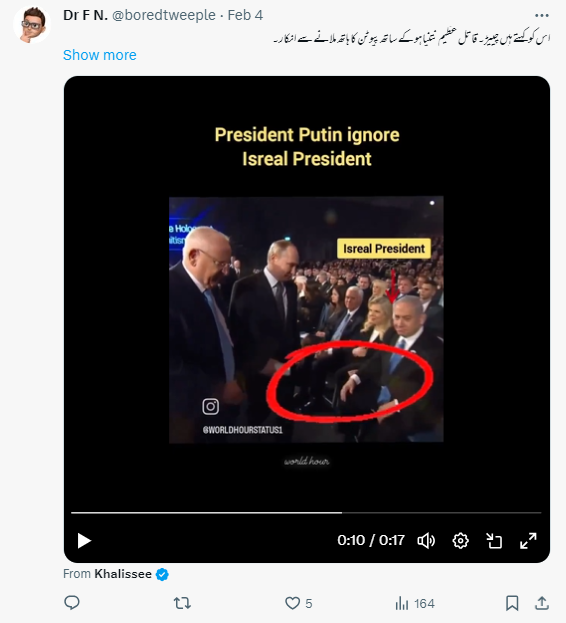Mute the video volume speaker icon
566x623 pixels.
426,541
